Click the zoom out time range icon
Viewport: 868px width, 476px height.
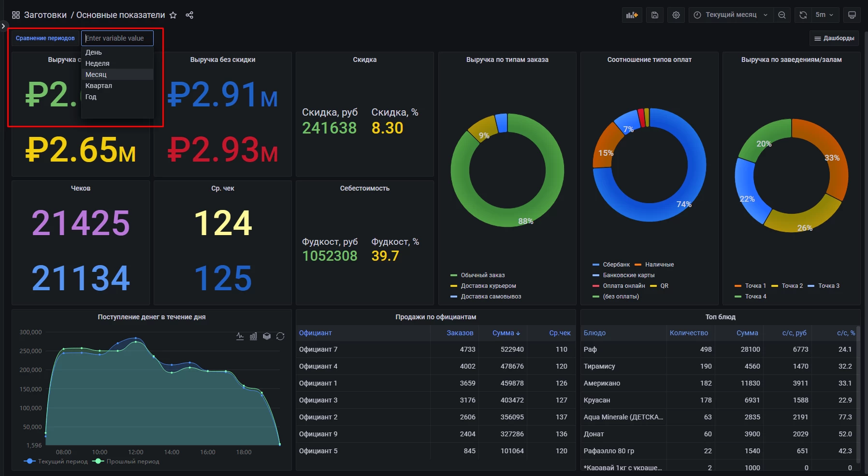[x=781, y=15]
